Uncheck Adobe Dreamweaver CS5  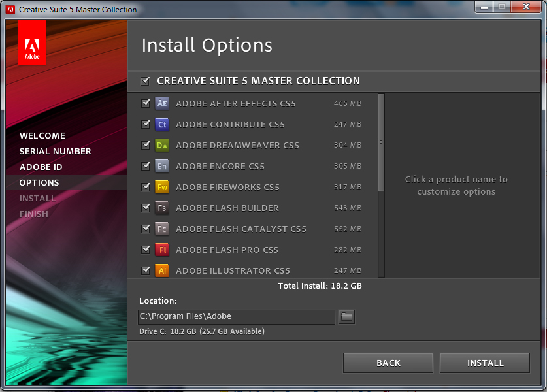click(x=146, y=145)
